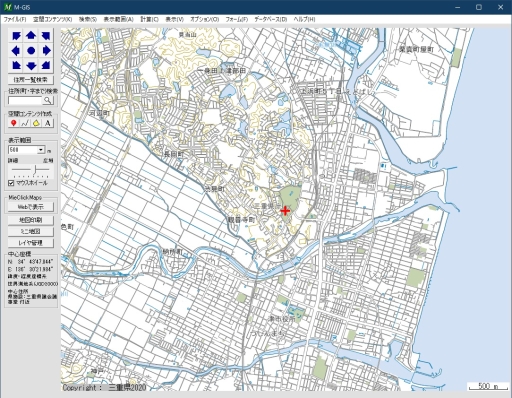The height and width of the screenshot is (398, 512).
Task: Click the address search text field
Action: tap(25, 100)
